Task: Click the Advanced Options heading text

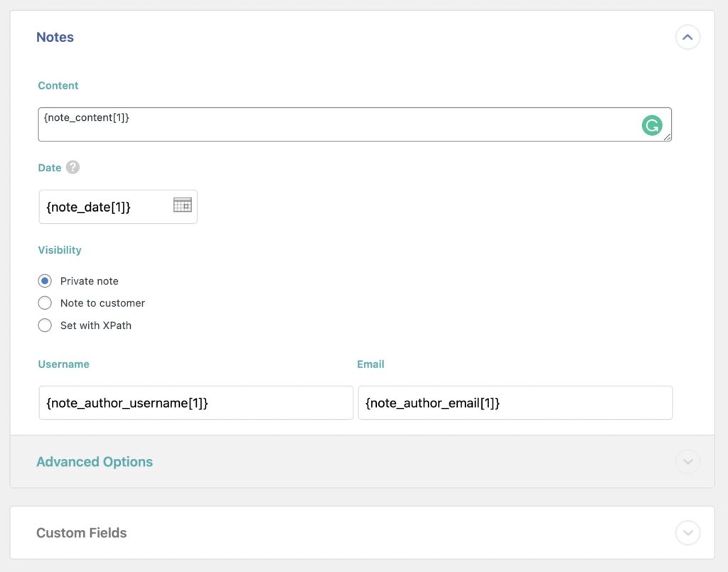Action: pos(95,461)
